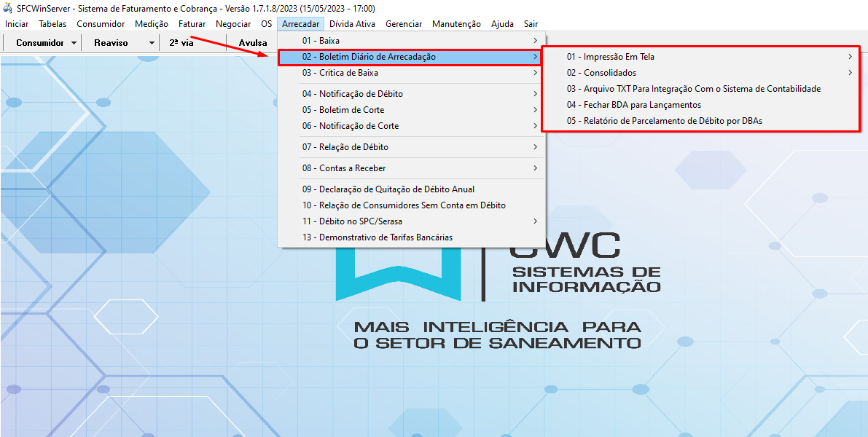Open 11 - Débito no SPC/Serasa entry
Screen dimensions: 868x437
(x=412, y=221)
